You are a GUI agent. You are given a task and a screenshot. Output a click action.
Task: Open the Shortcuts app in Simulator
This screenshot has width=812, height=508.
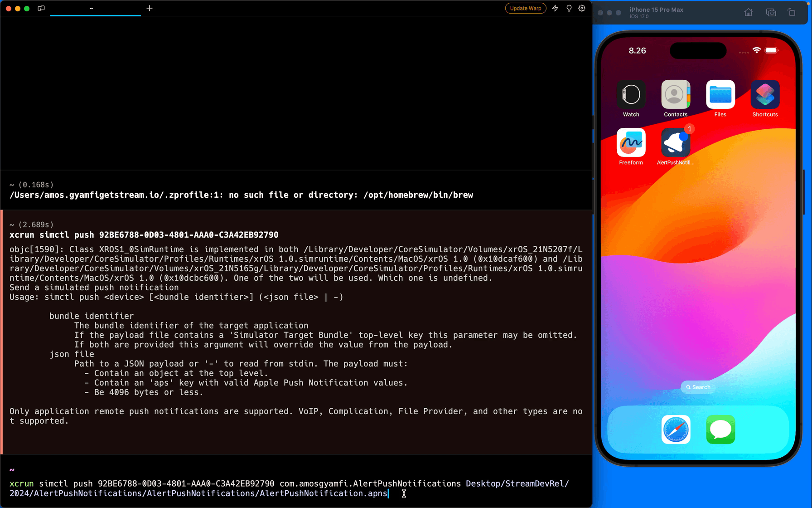click(x=765, y=94)
